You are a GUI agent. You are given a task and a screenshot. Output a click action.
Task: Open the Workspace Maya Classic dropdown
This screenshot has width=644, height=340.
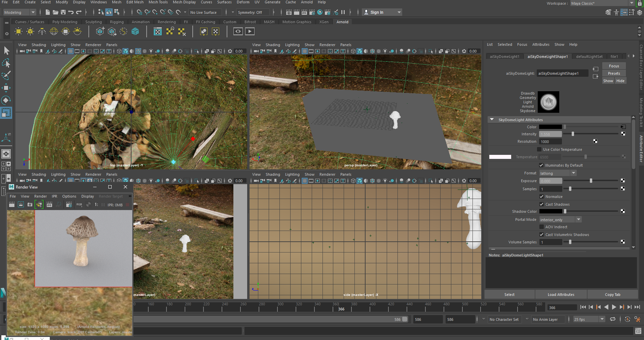click(602, 3)
